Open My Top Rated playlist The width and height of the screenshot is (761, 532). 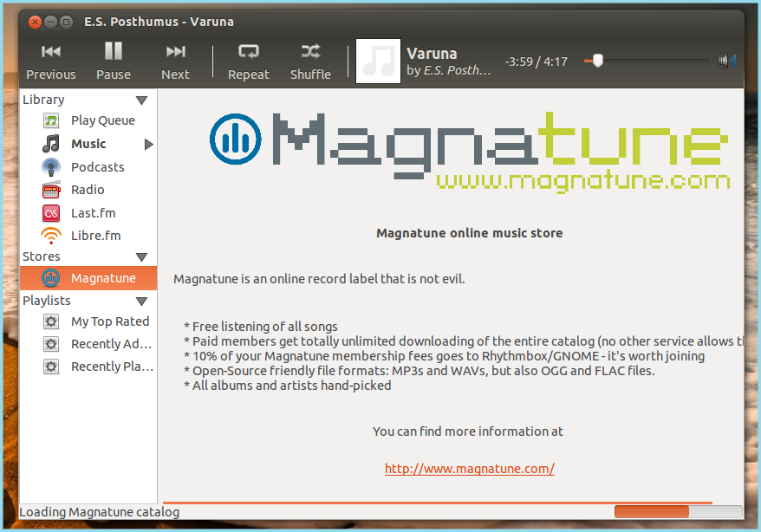coord(110,321)
